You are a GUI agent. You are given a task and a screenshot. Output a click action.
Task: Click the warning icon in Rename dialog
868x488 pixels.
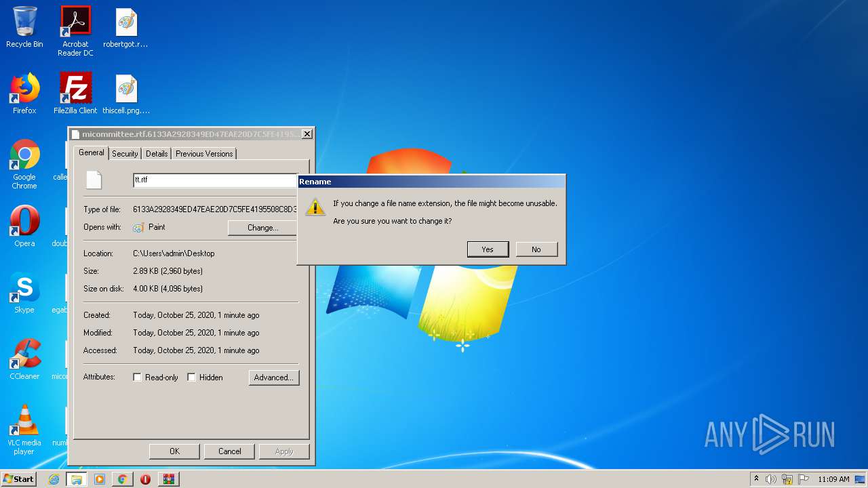315,207
